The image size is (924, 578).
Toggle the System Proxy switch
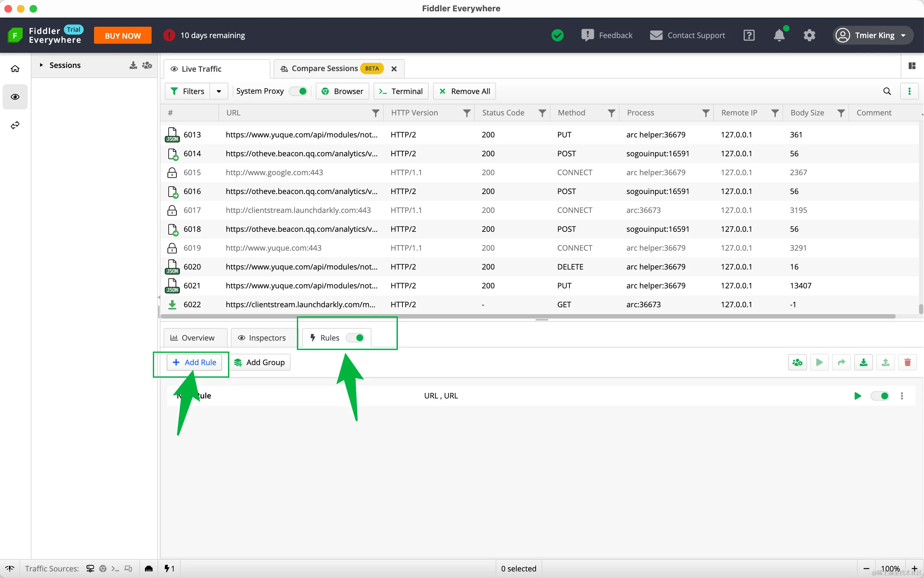click(298, 91)
